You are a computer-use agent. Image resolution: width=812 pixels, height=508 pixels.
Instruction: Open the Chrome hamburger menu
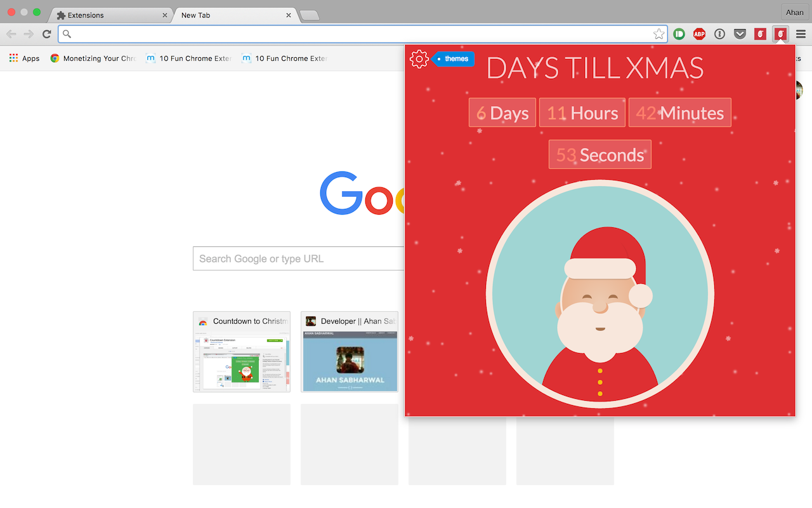(x=801, y=34)
